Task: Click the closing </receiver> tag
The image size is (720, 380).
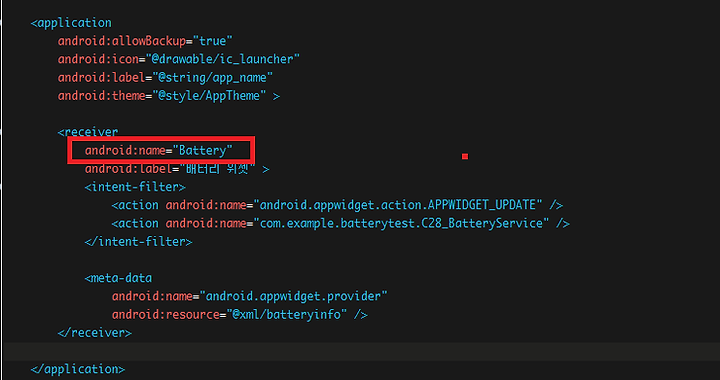Action: (95, 333)
